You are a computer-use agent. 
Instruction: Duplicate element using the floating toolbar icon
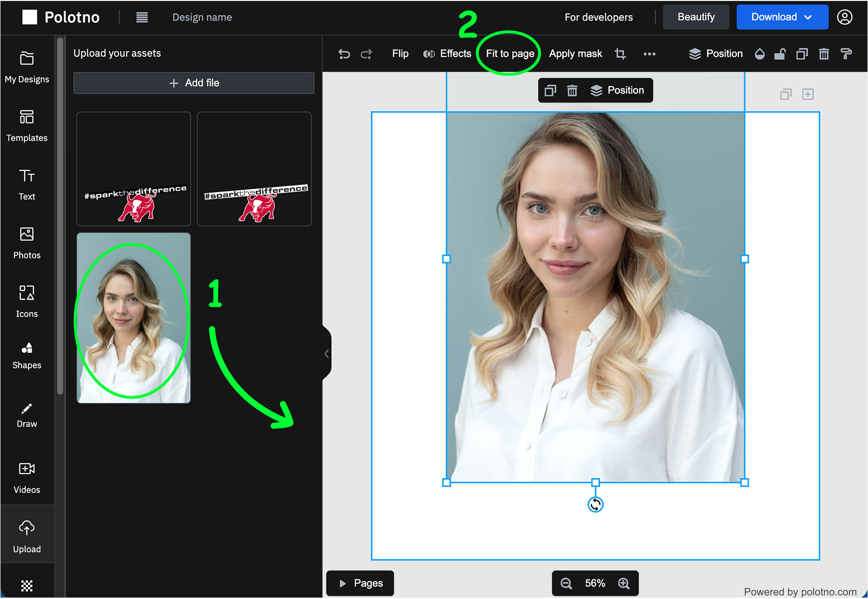(x=550, y=90)
